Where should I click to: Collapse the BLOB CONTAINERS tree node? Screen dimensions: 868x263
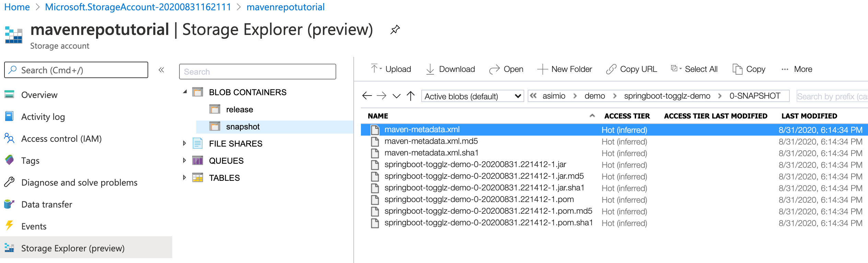click(x=185, y=92)
